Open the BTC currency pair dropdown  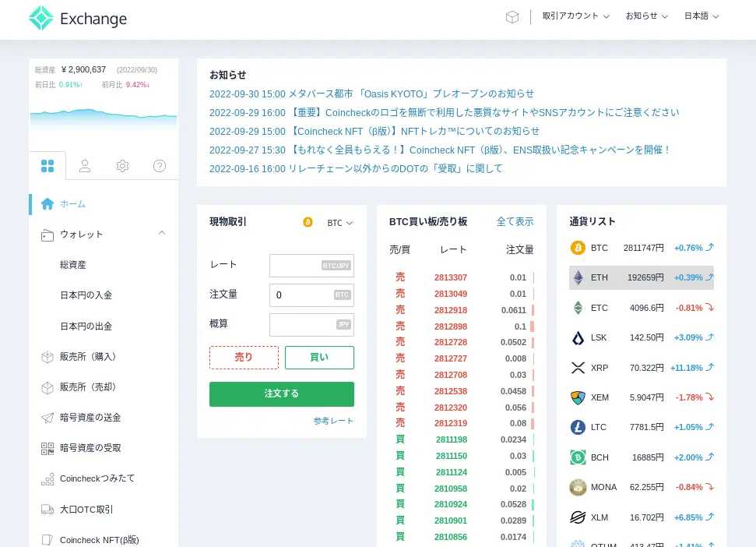pos(340,223)
